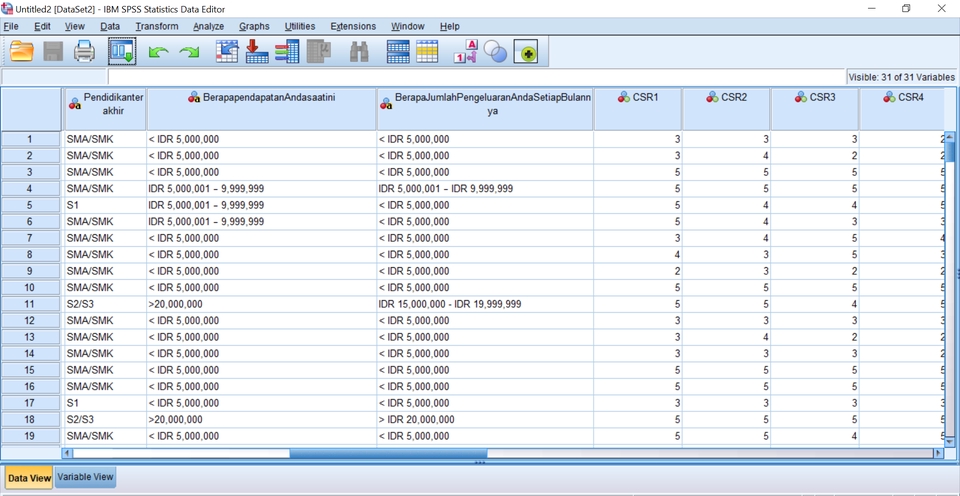
Task: Click the vertical scrollbar down arrow
Action: [x=950, y=441]
